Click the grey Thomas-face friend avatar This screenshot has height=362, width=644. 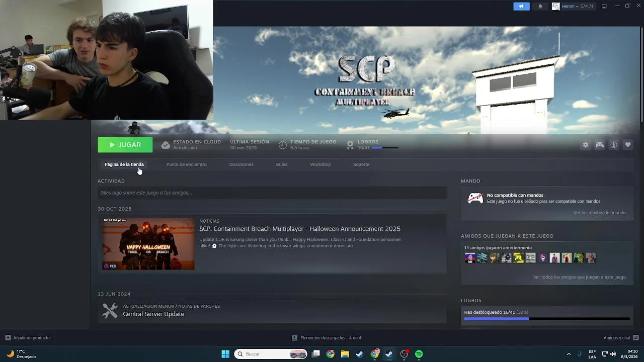pyautogui.click(x=530, y=258)
